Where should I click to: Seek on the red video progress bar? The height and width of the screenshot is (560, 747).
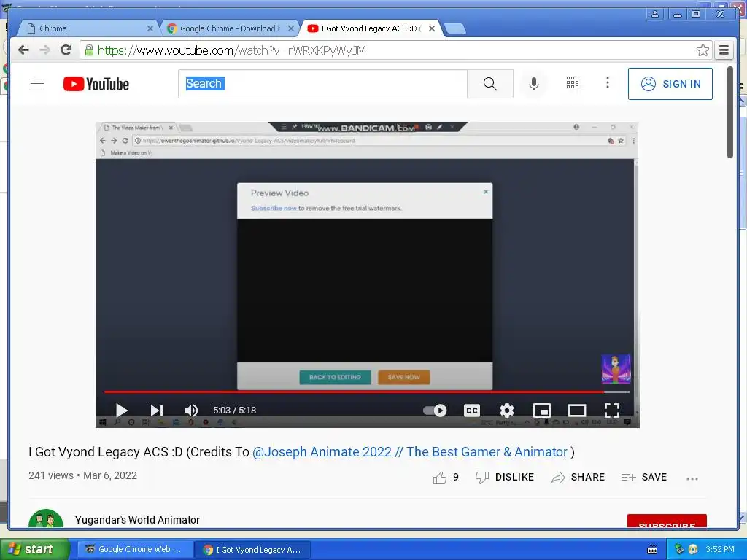point(367,392)
